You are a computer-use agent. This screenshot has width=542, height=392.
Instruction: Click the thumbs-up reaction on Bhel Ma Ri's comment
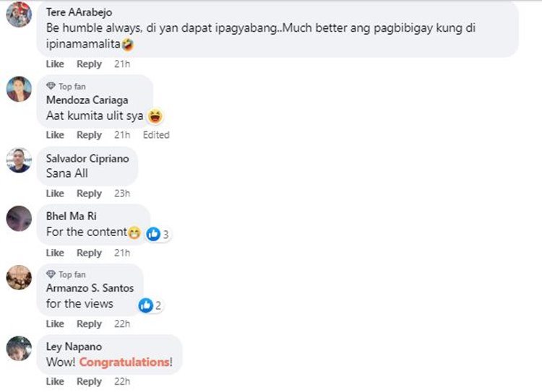[153, 234]
